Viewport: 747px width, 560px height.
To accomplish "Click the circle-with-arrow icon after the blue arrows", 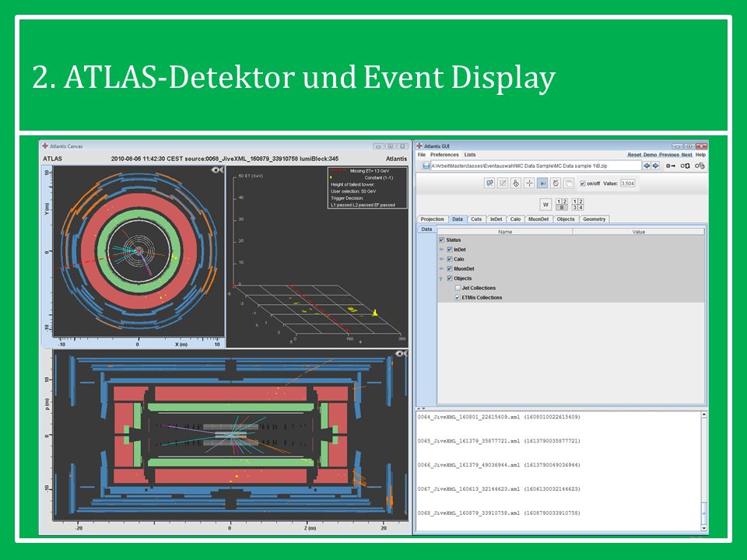I will pyautogui.click(x=670, y=166).
